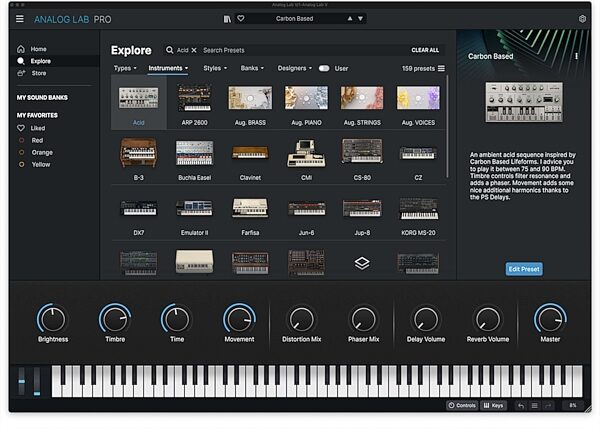Click the Distortion Mix knob

[x=302, y=319]
